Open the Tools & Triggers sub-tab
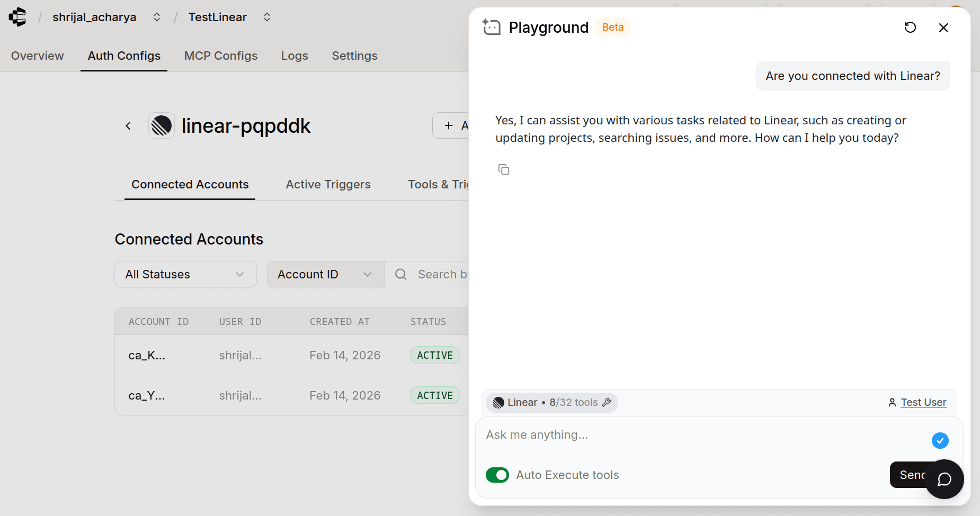The height and width of the screenshot is (516, 980). click(438, 184)
